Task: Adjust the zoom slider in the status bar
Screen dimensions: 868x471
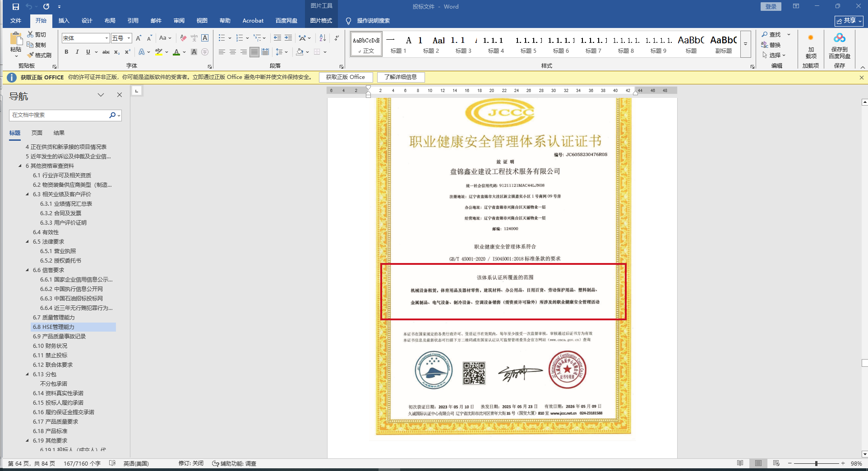Action: click(816, 463)
